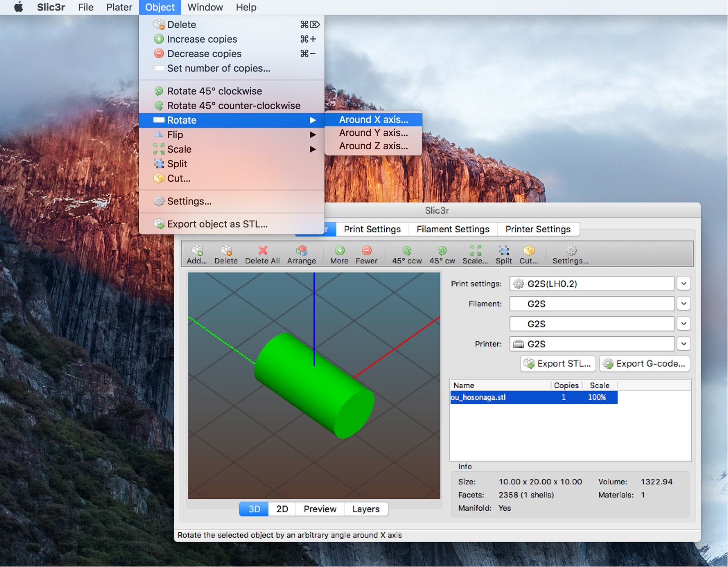Switch to the 2D view
Image resolution: width=728 pixels, height=567 pixels.
pos(282,509)
